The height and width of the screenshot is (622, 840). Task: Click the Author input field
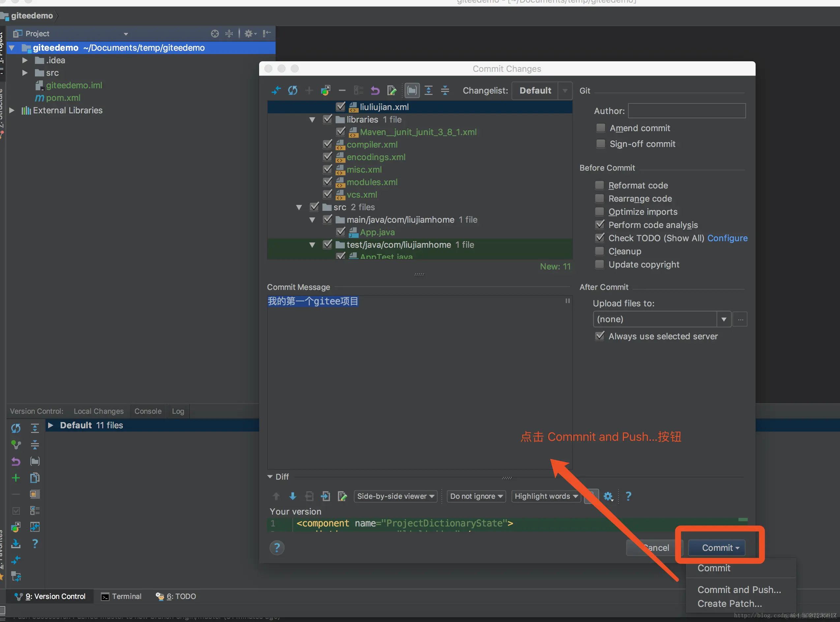(x=686, y=111)
